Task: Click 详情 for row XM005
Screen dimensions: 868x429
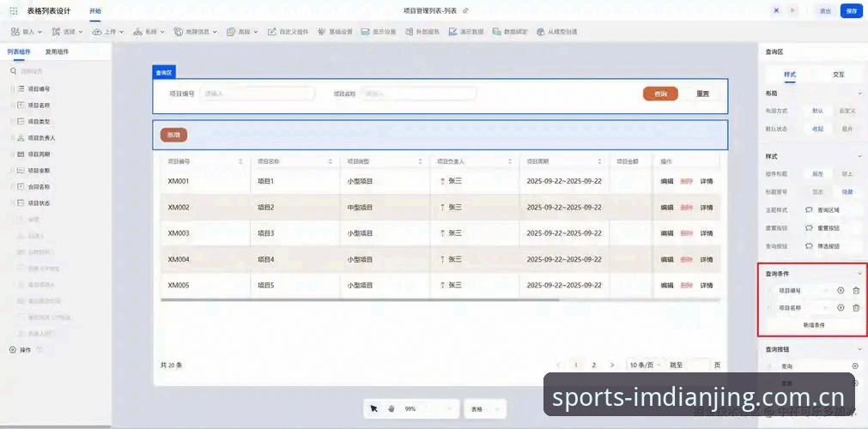Action: coord(707,286)
